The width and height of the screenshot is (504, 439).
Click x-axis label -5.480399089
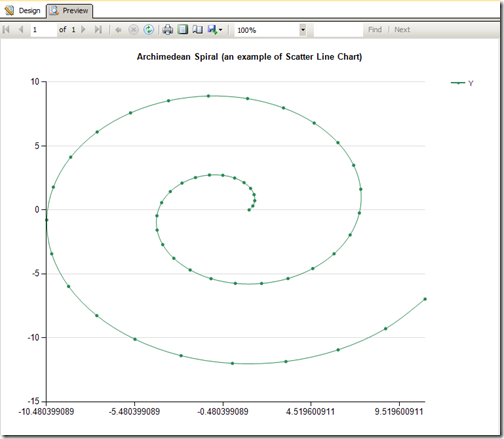coord(134,412)
